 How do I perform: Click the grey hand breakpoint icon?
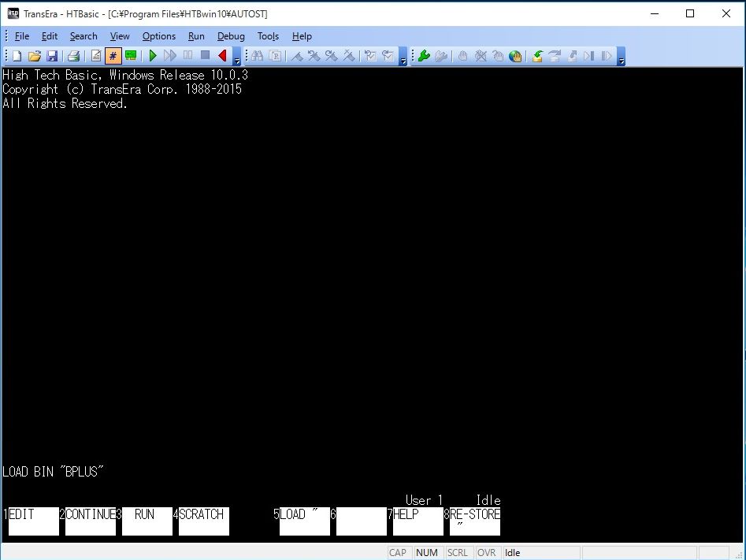[462, 56]
